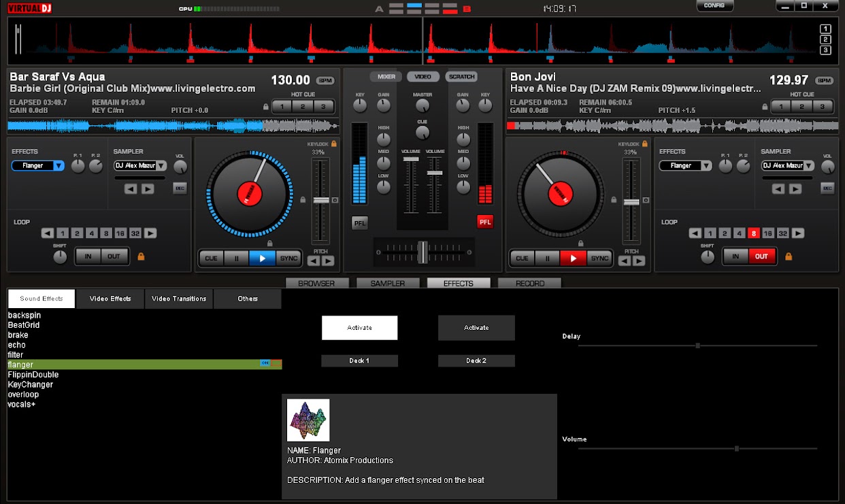845x504 pixels.
Task: Show the MIXER center panel
Action: [x=386, y=77]
